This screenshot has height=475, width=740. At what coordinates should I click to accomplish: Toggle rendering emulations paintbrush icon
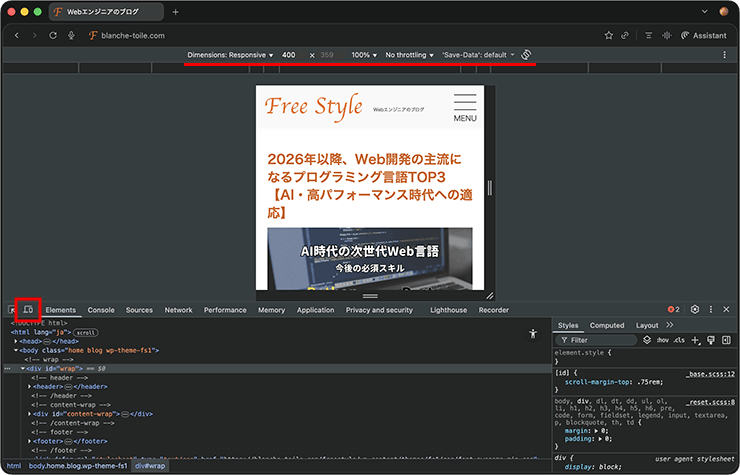[x=711, y=340]
